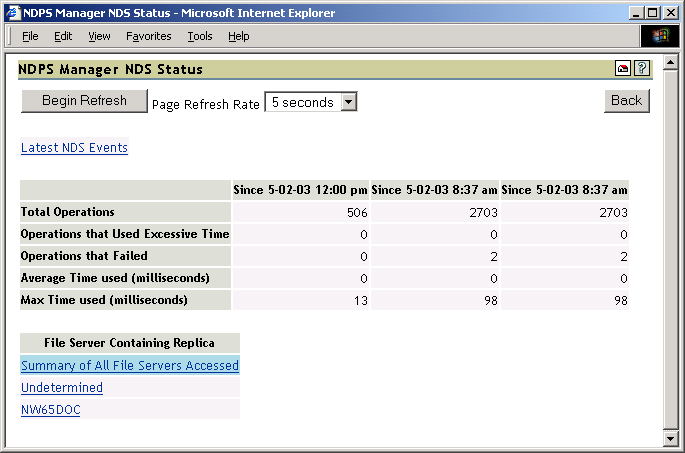685x453 pixels.
Task: Open the Favorites menu
Action: [149, 36]
